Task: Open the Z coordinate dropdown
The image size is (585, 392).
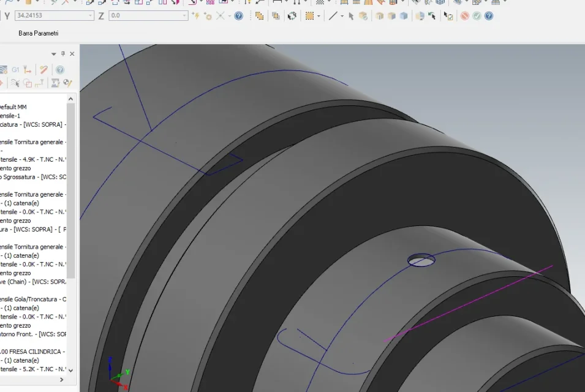Action: [185, 16]
